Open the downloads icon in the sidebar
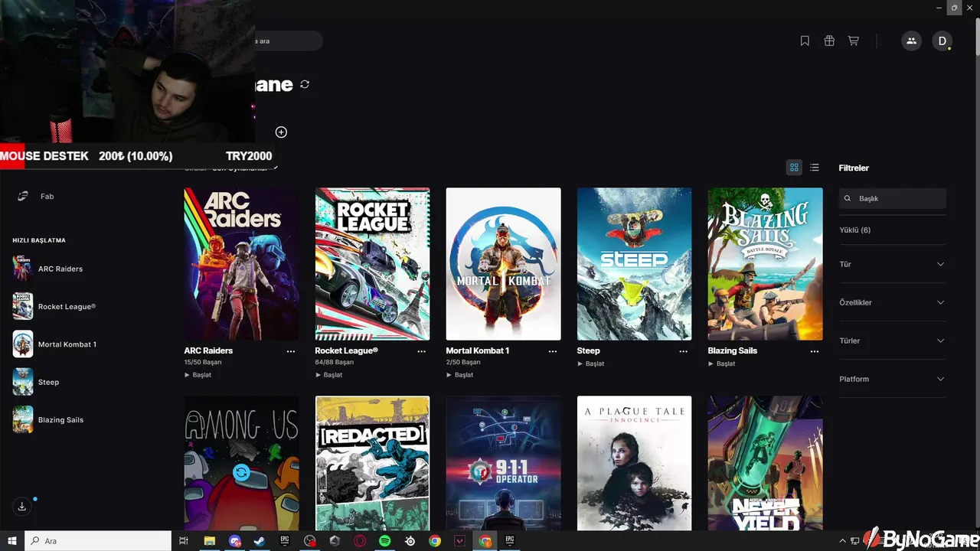980x551 pixels. coord(22,507)
